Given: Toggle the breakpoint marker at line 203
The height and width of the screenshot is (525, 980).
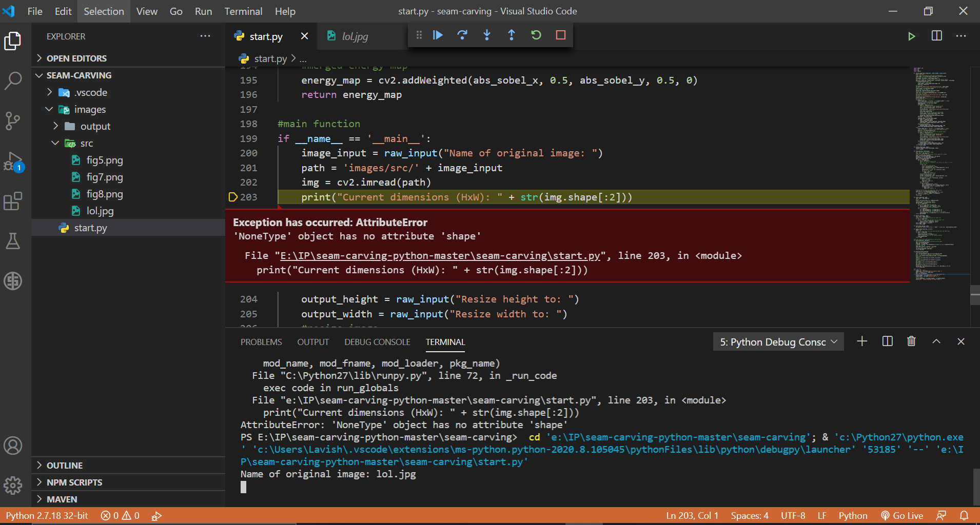Looking at the screenshot, I should (232, 197).
